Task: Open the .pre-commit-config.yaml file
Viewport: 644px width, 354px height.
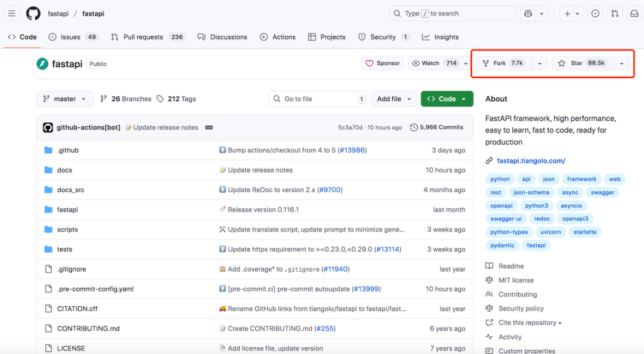Action: point(95,288)
